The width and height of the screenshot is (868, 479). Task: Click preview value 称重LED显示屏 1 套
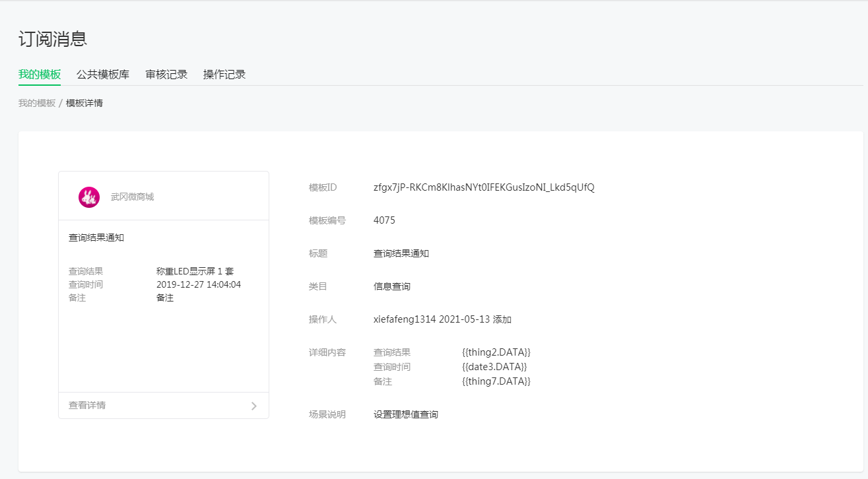[195, 271]
